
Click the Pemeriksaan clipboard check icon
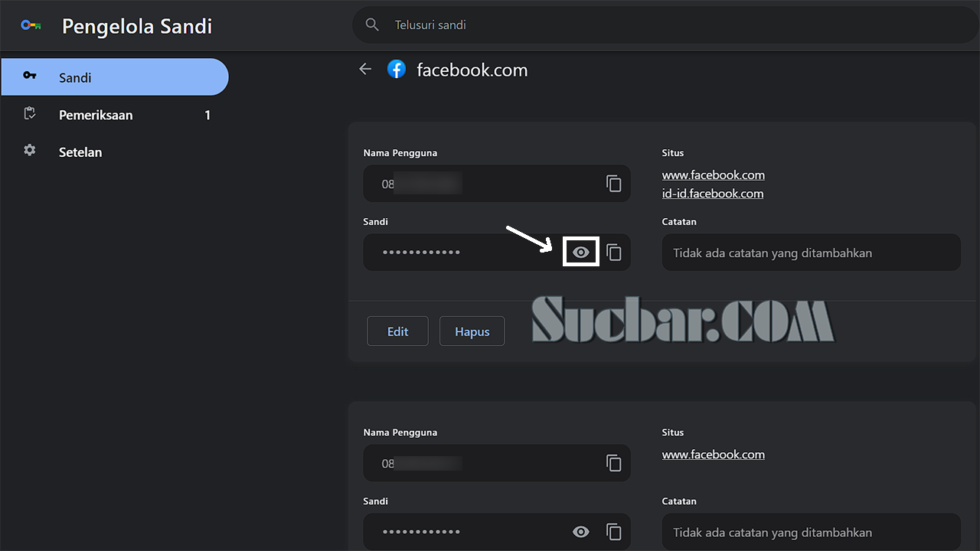tap(30, 113)
